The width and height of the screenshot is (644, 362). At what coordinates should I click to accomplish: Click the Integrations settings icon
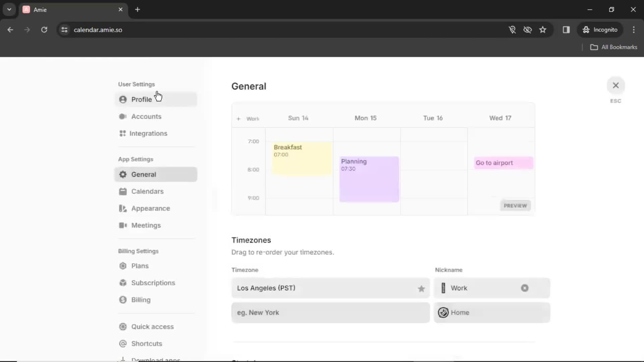point(122,133)
